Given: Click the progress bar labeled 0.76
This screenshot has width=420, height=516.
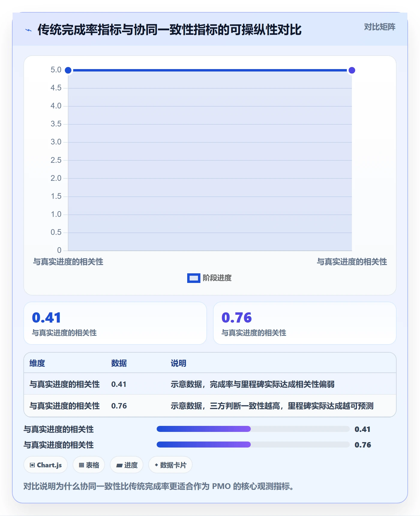Looking at the screenshot, I should click(x=253, y=445).
